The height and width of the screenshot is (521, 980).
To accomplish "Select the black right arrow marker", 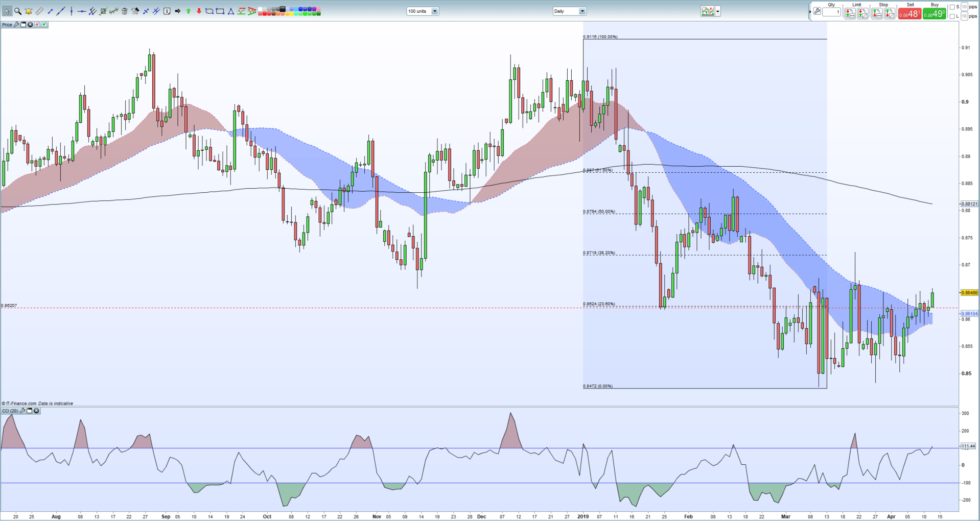I will [x=177, y=11].
